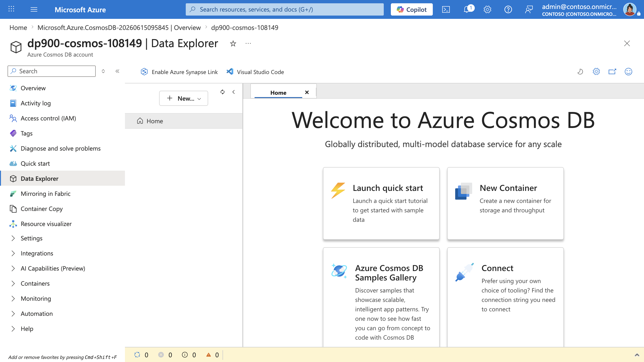This screenshot has width=644, height=362.
Task: Toggle dark theme moon icon
Action: tap(580, 72)
